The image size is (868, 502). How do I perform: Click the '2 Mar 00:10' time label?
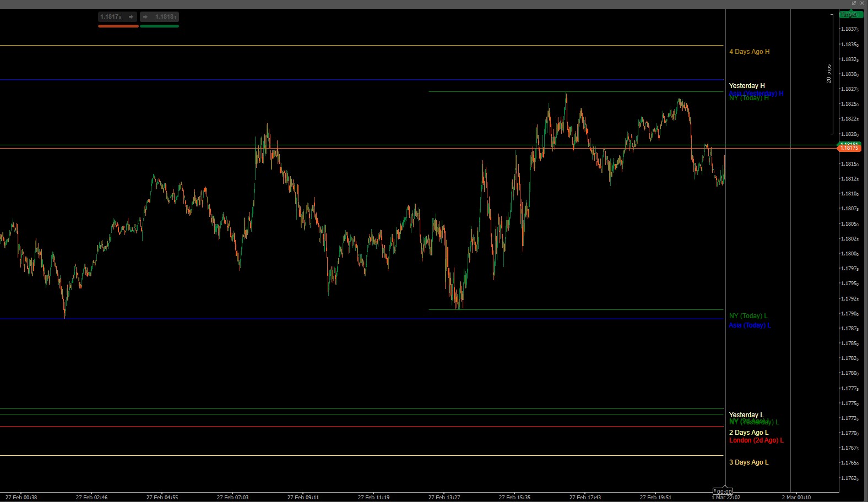(796, 498)
